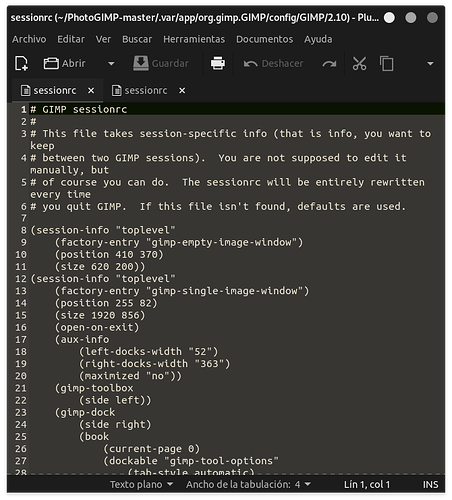Open the Herramientas menu
Screen dimensions: 452x500
194,39
